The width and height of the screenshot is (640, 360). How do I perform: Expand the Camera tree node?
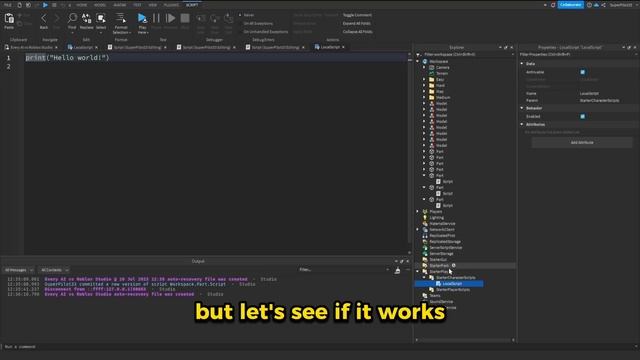(x=424, y=67)
